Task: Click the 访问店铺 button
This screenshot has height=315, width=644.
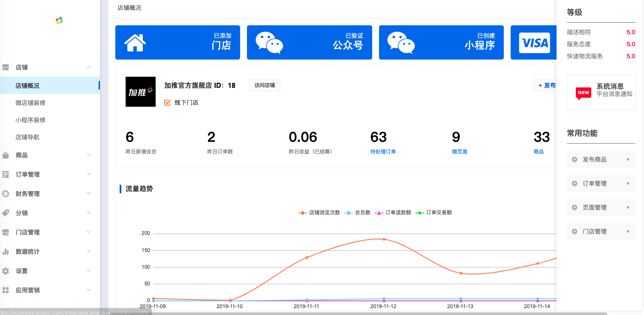Action: (265, 85)
